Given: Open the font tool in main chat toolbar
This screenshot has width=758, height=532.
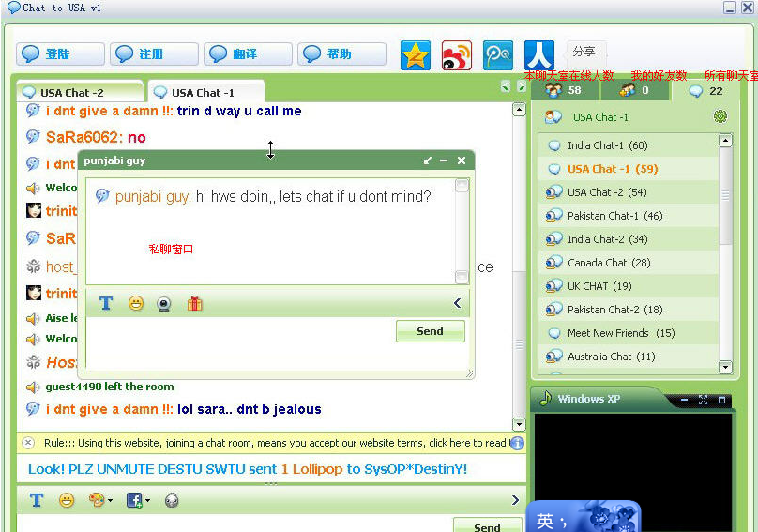Looking at the screenshot, I should pyautogui.click(x=36, y=500).
